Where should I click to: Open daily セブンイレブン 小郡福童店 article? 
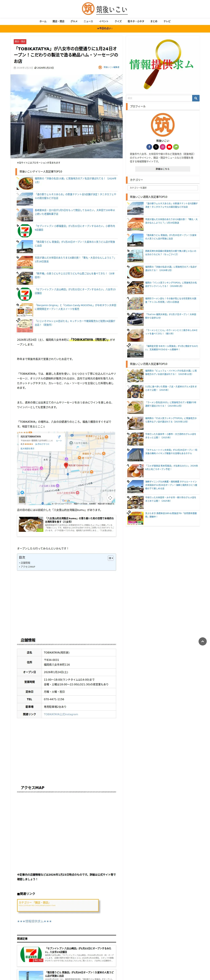click(75, 228)
